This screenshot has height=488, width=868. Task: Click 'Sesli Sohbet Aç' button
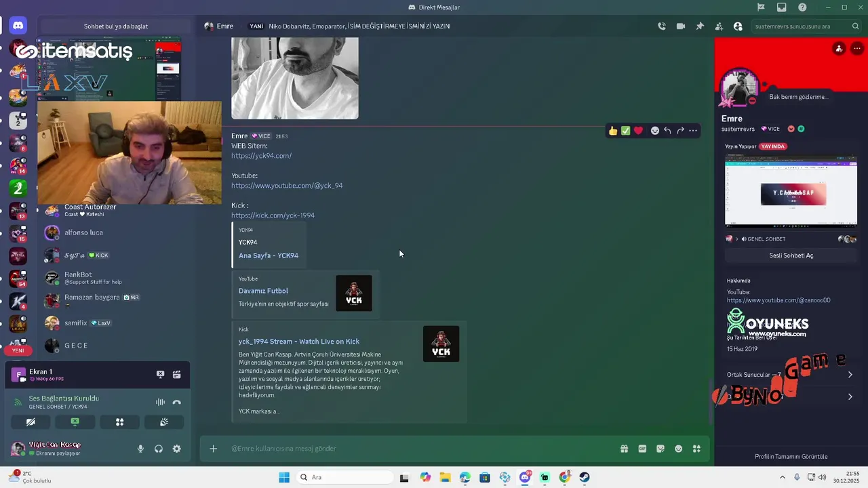[791, 256]
